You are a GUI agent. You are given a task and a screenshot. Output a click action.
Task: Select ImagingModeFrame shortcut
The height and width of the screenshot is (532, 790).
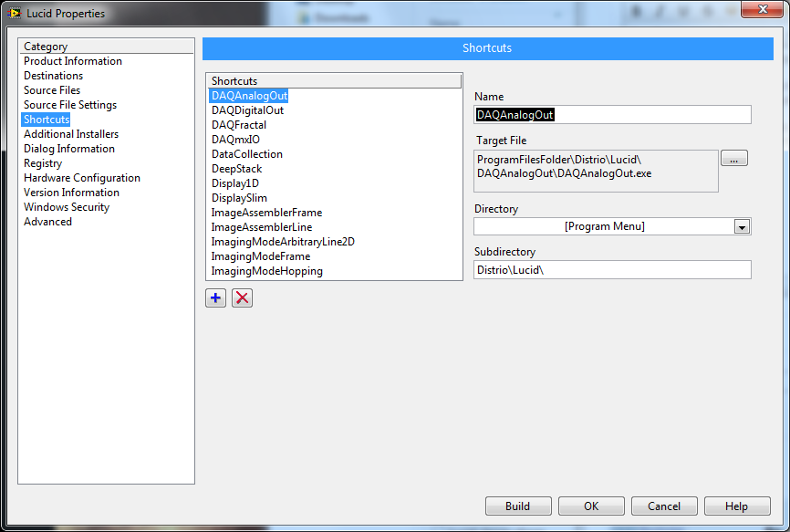(261, 256)
